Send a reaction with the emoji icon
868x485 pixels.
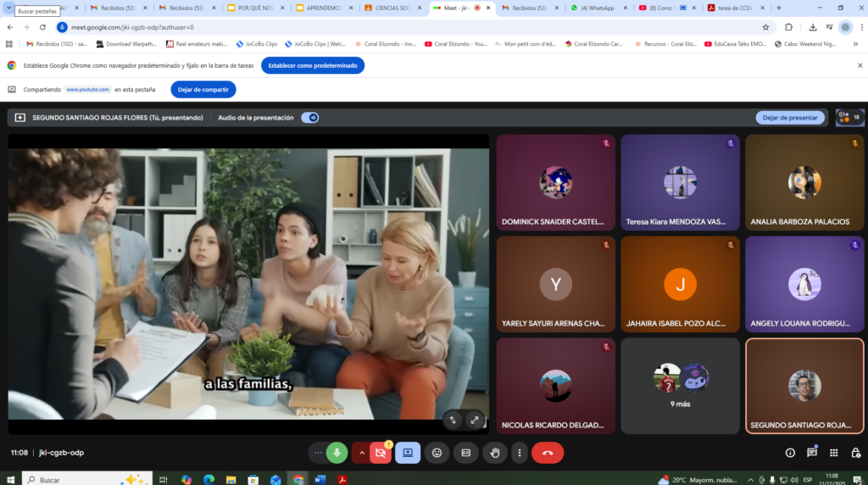click(x=437, y=453)
